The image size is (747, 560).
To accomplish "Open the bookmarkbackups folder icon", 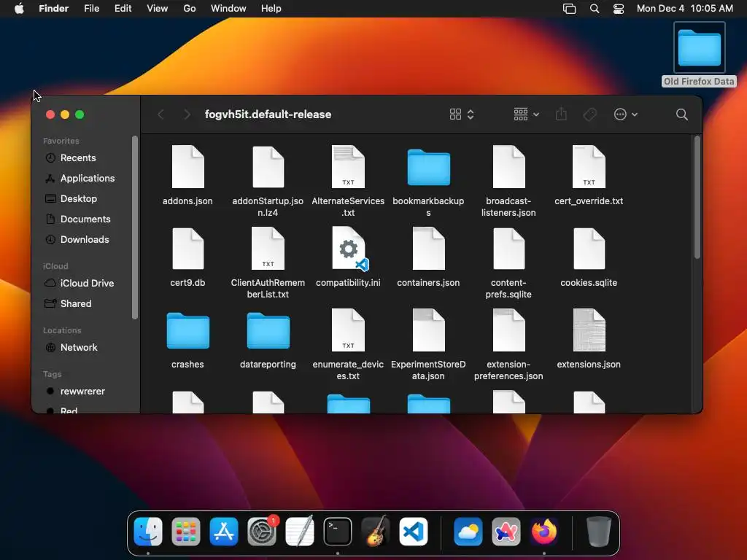I will pos(428,167).
